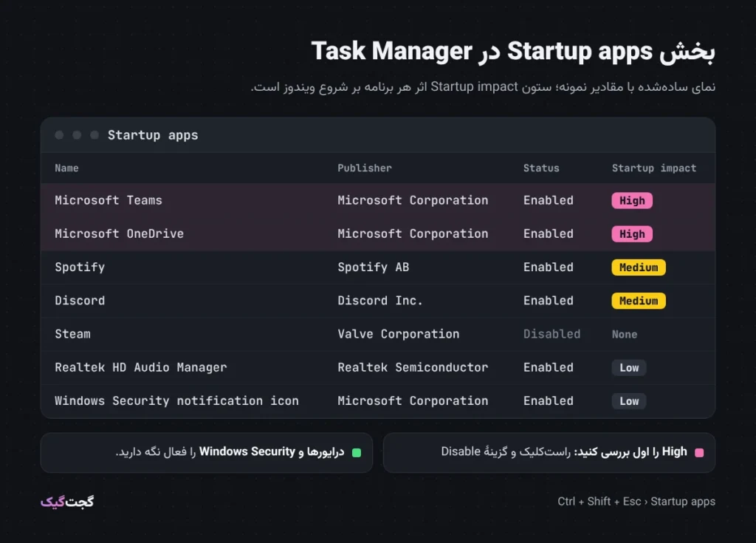The width and height of the screenshot is (756, 543).
Task: Click the Medium badge for Discord
Action: pyautogui.click(x=639, y=301)
